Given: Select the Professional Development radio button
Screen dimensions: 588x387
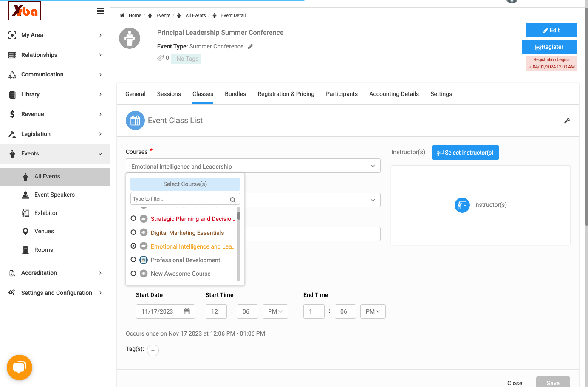Looking at the screenshot, I should [133, 260].
